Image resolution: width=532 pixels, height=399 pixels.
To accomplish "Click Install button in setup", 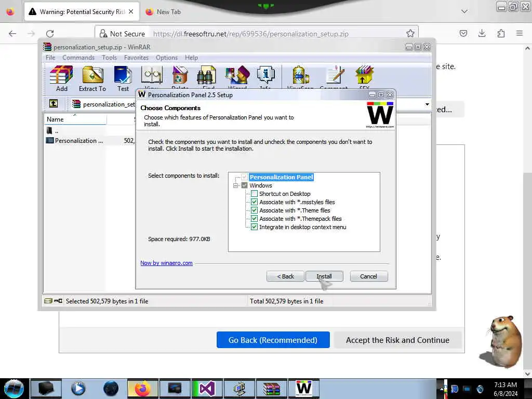I will click(324, 276).
